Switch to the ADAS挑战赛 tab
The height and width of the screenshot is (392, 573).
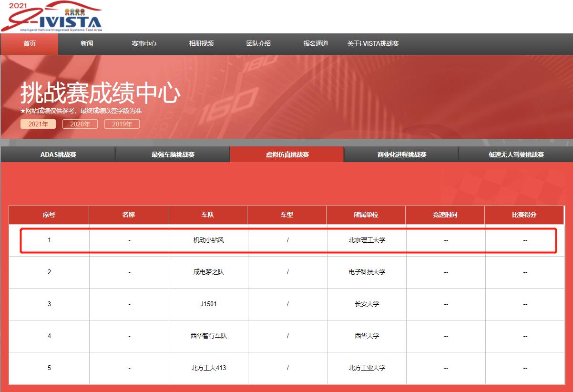click(x=58, y=155)
